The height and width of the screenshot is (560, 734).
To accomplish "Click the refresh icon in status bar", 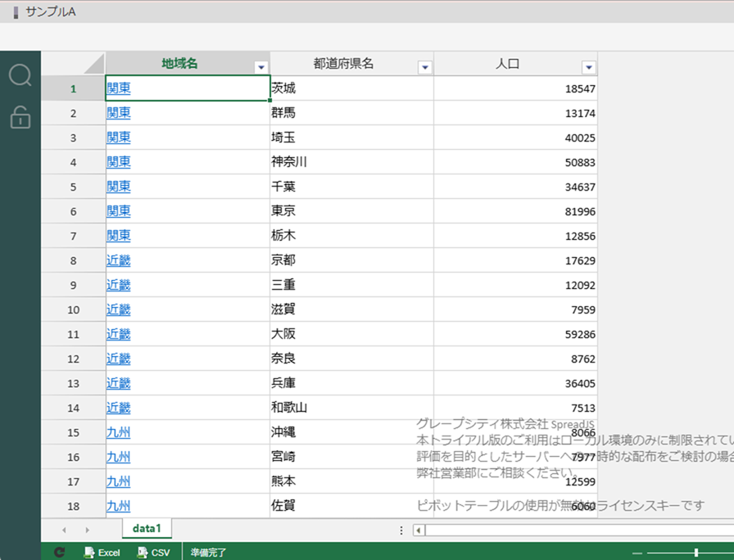I will (59, 553).
